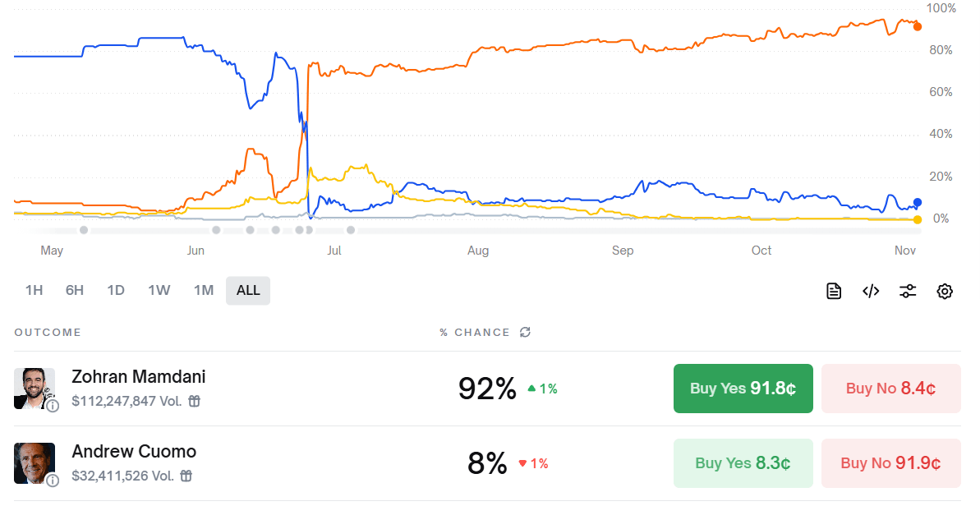Toggle the 1D chart timeframe

[116, 290]
